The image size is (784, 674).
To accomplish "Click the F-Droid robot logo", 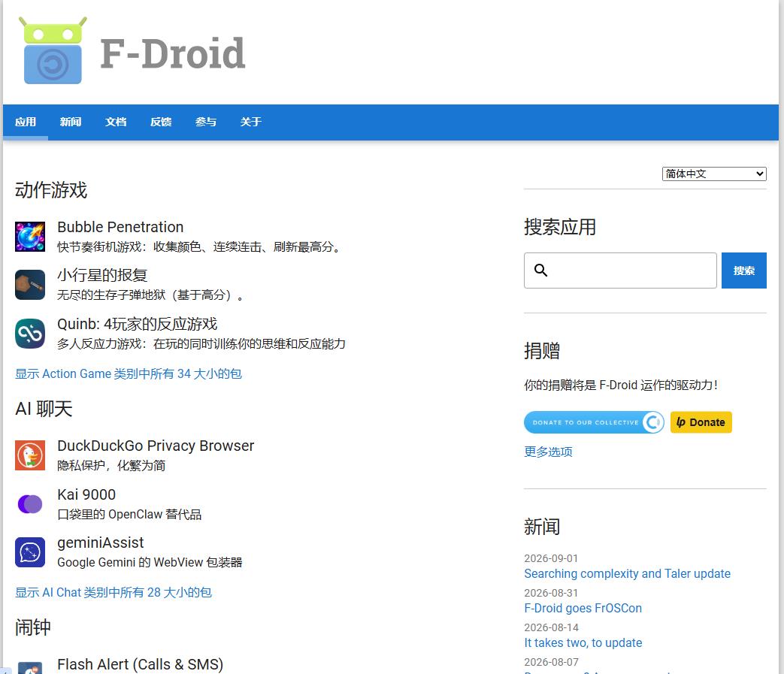I will coord(53,50).
